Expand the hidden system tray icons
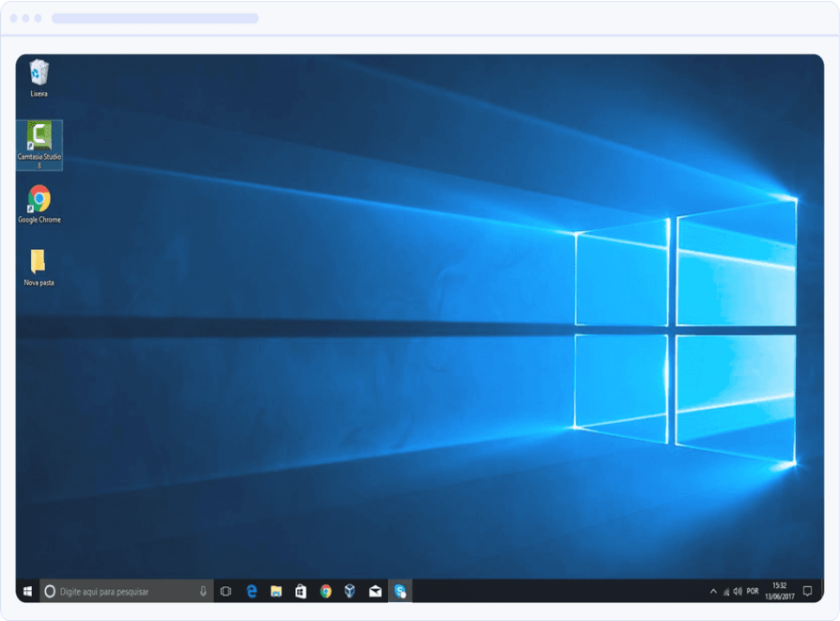The width and height of the screenshot is (840, 621). tap(713, 591)
